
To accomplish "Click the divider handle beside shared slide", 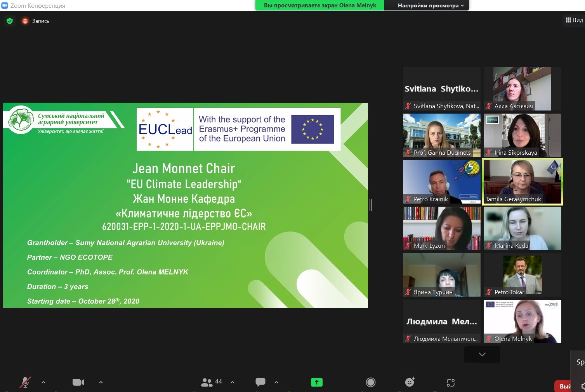I will click(371, 205).
